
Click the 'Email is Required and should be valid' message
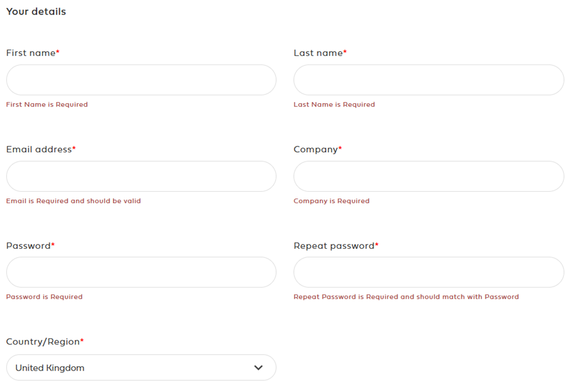pyautogui.click(x=73, y=201)
